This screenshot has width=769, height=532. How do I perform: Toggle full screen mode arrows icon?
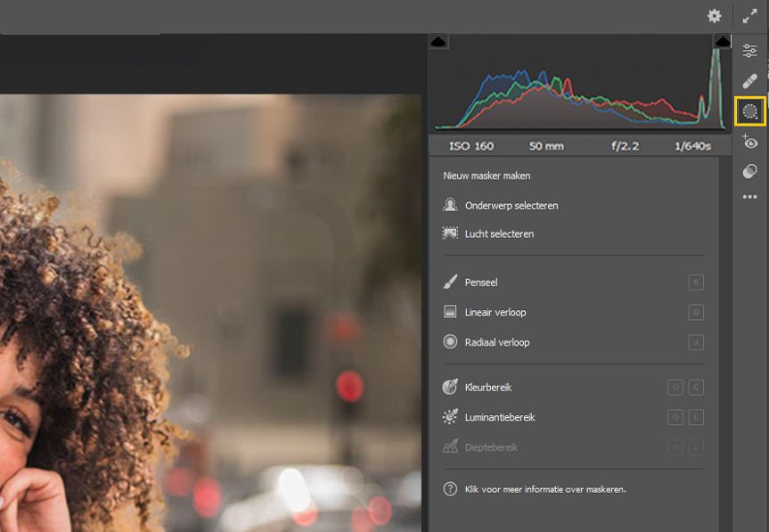pyautogui.click(x=749, y=16)
